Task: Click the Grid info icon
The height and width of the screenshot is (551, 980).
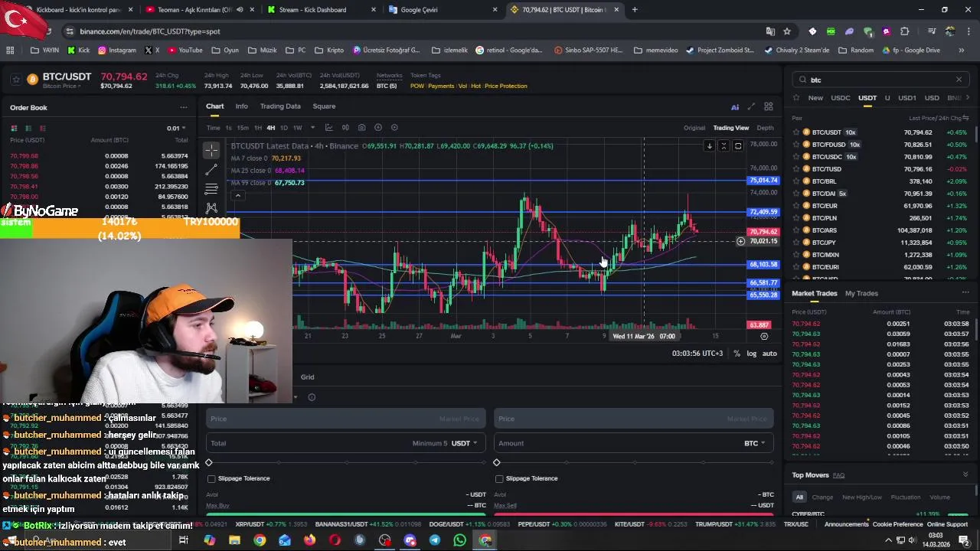Action: coord(312,397)
